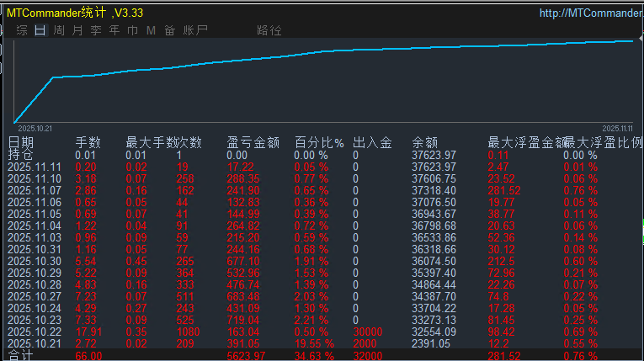Screen dimensions: 644x361
Task: Click the 最大浮盈金额 column header
Action: point(526,143)
